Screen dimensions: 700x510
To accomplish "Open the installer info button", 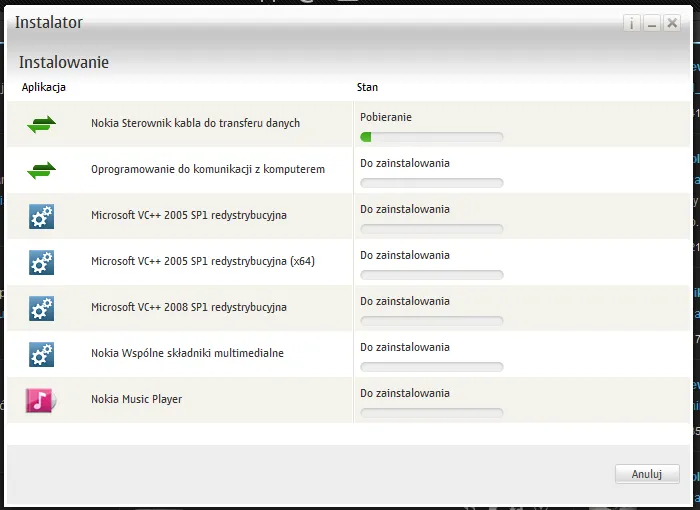I will (x=632, y=23).
